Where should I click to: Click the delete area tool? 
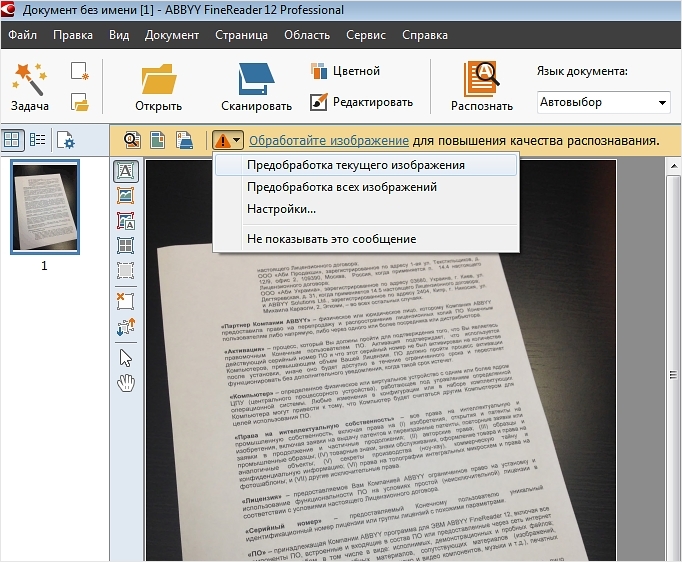pyautogui.click(x=126, y=301)
